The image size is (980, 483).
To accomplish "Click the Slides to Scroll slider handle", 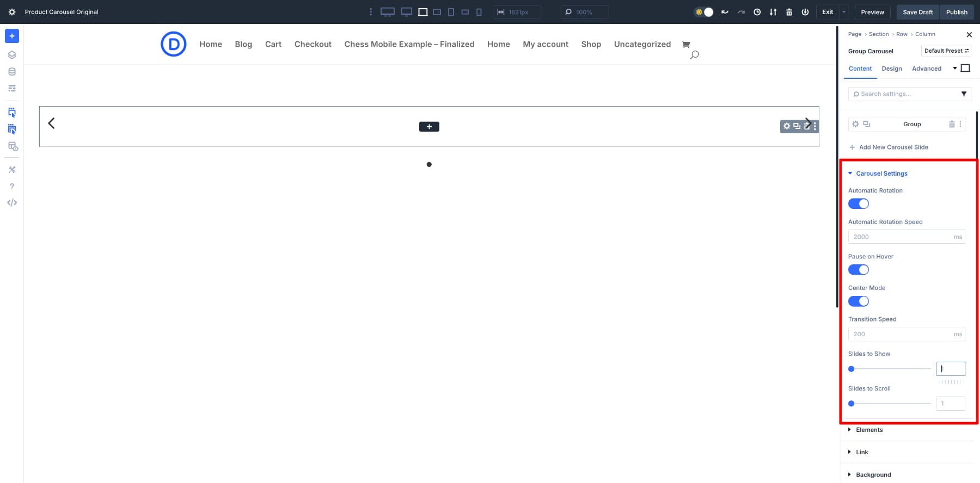I will click(x=852, y=404).
